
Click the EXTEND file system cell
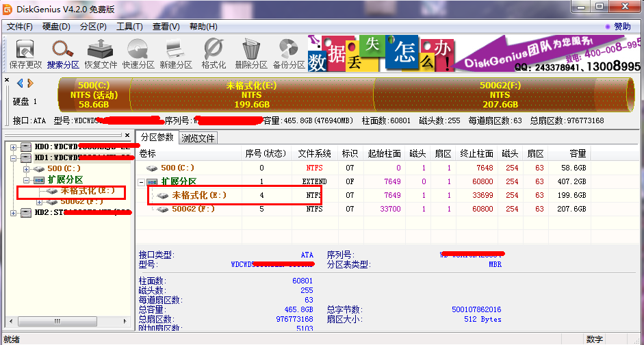315,181
